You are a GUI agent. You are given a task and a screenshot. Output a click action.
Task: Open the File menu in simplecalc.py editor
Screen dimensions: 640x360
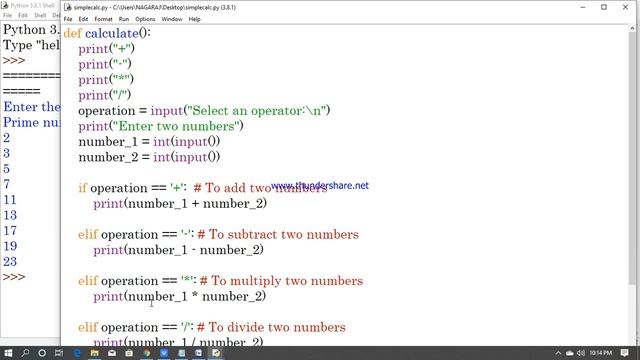68,19
